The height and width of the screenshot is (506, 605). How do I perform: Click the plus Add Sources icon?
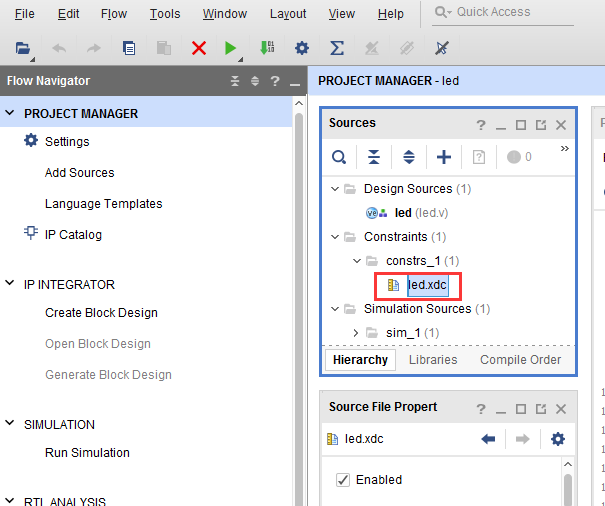(444, 157)
